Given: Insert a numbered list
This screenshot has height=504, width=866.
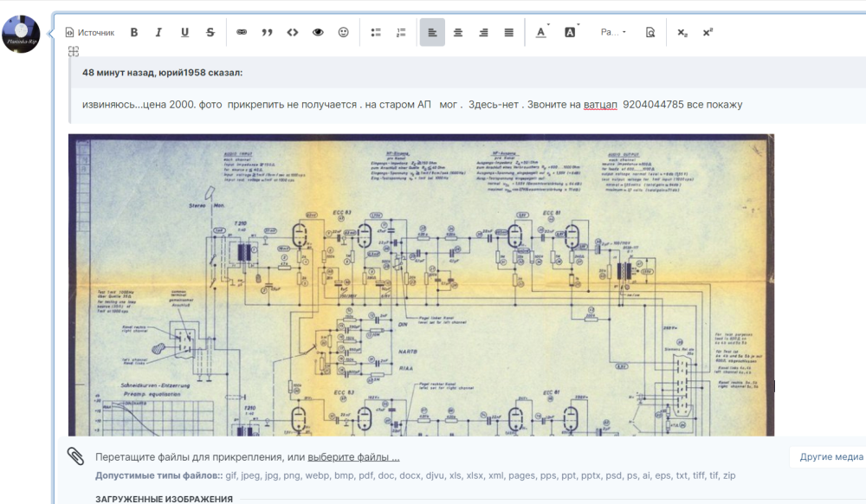Looking at the screenshot, I should 401,33.
